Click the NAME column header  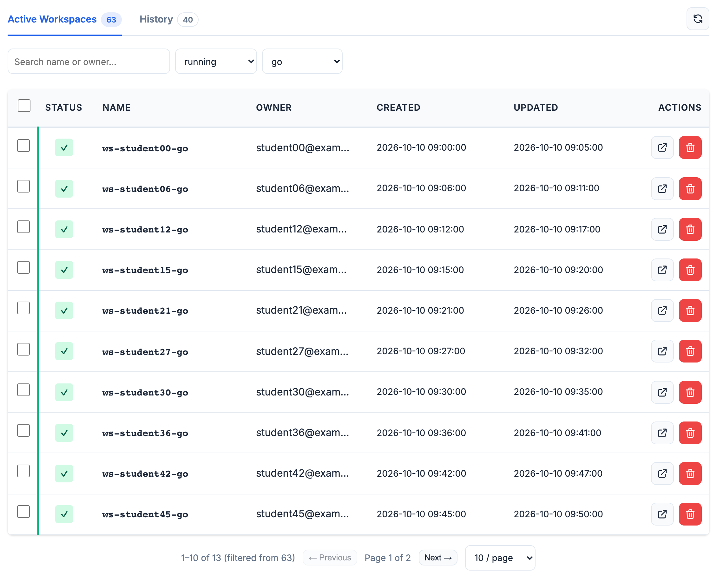click(116, 108)
